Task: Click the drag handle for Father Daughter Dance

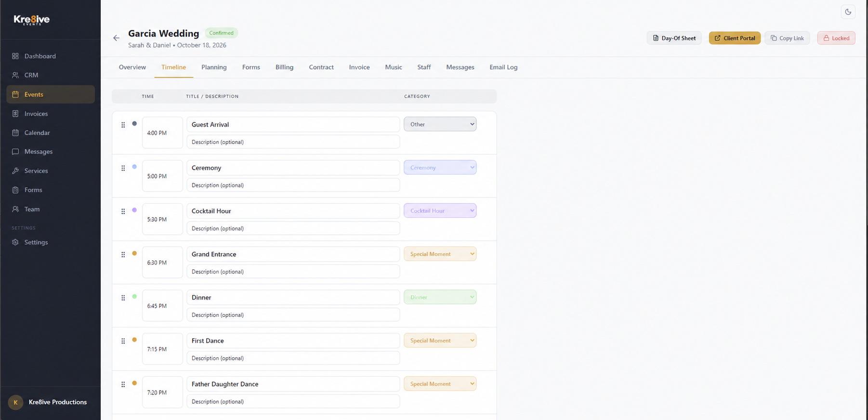Action: [x=123, y=384]
